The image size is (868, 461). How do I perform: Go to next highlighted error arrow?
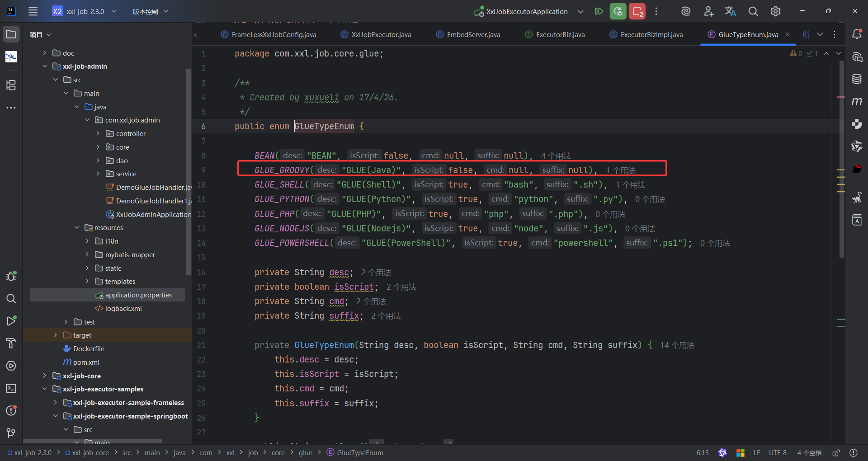click(x=839, y=53)
